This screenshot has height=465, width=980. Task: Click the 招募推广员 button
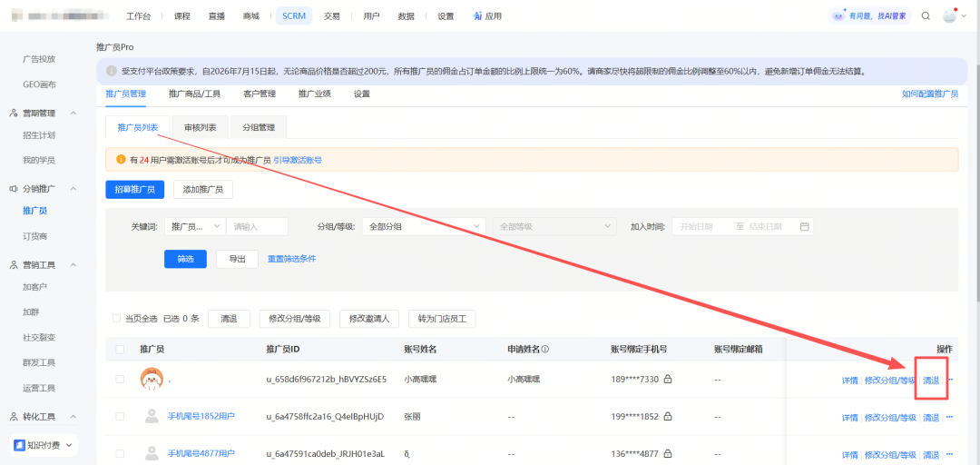click(x=135, y=190)
